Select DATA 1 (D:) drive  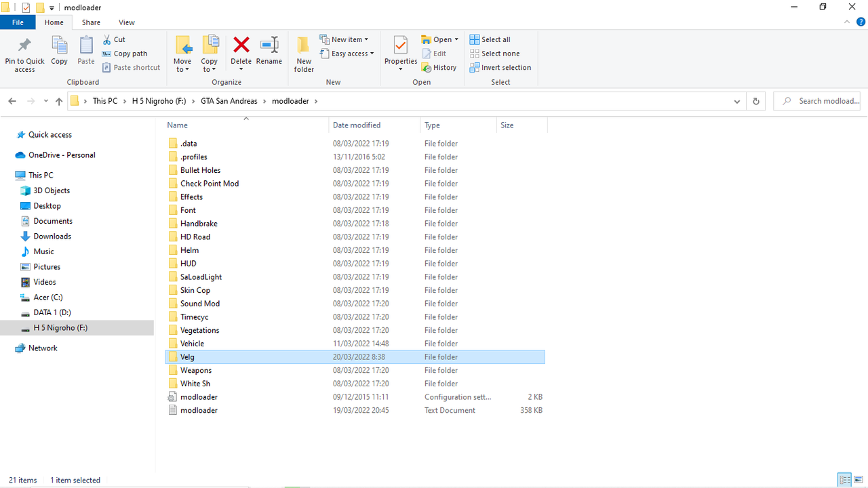click(x=52, y=312)
